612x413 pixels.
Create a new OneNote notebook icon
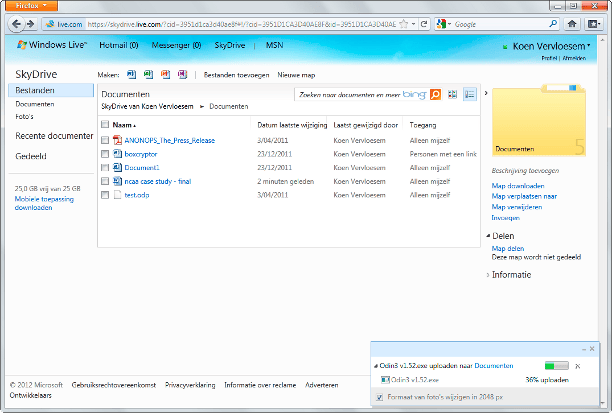point(183,74)
